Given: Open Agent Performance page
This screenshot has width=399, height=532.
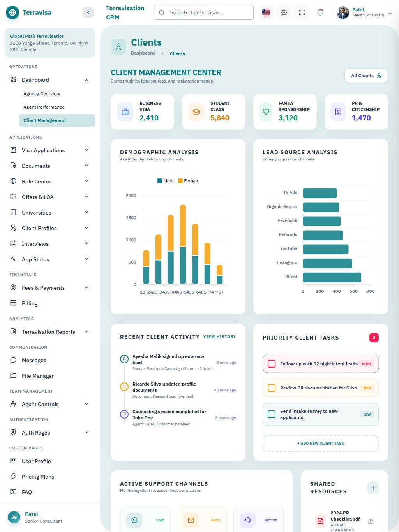Looking at the screenshot, I should pos(44,107).
